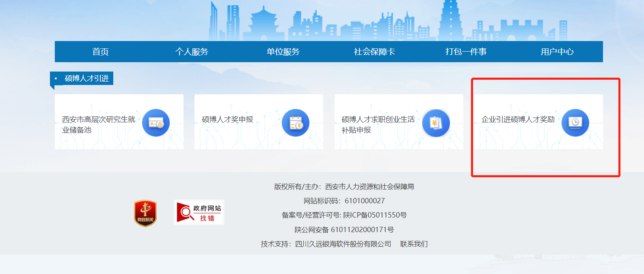Screen dimensions: 644x274
Task: Open the 社会保障卡 navigation item
Action: tap(374, 52)
